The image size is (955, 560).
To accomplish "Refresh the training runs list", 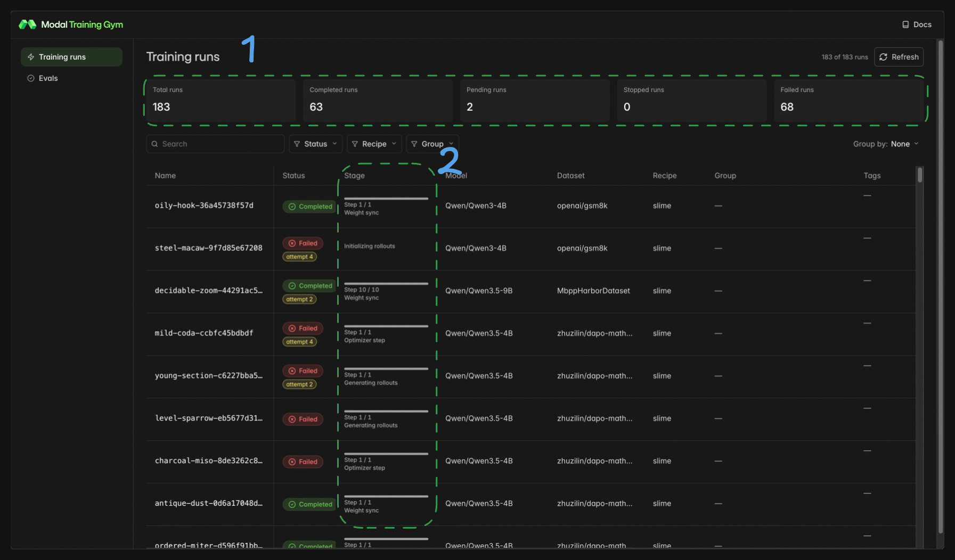I will point(899,57).
